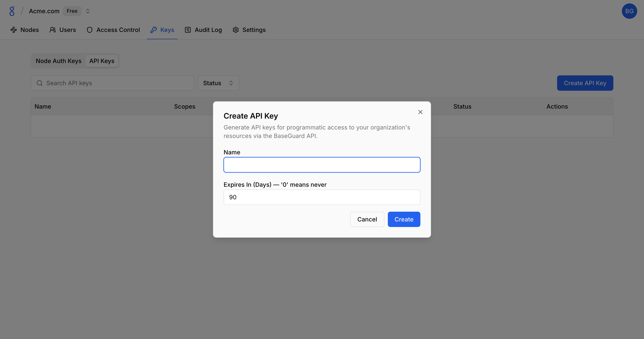The width and height of the screenshot is (644, 339).
Task: Click the Expires In days field
Action: 322,197
